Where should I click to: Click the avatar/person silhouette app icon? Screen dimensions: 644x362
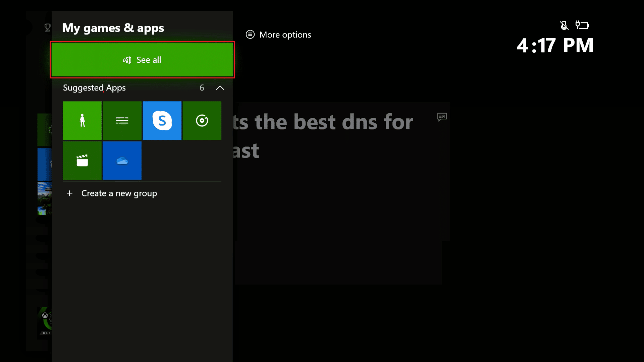click(x=82, y=120)
